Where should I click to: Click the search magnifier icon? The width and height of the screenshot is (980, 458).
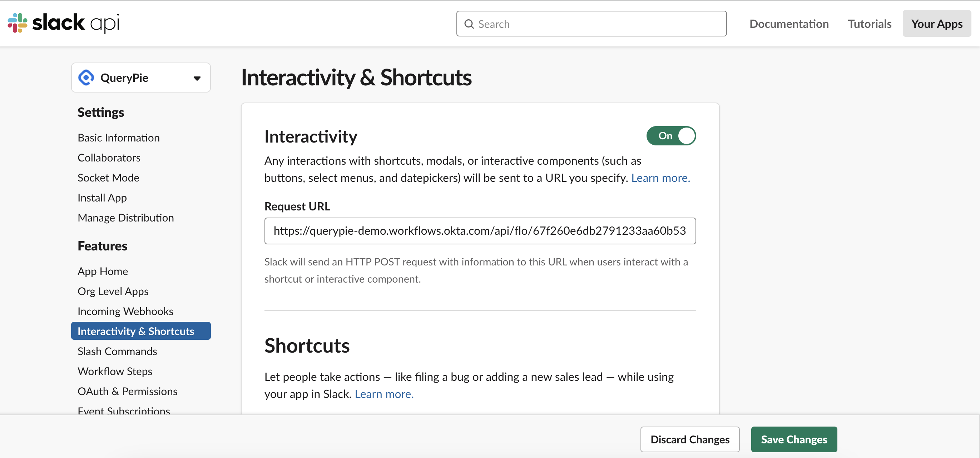click(469, 24)
